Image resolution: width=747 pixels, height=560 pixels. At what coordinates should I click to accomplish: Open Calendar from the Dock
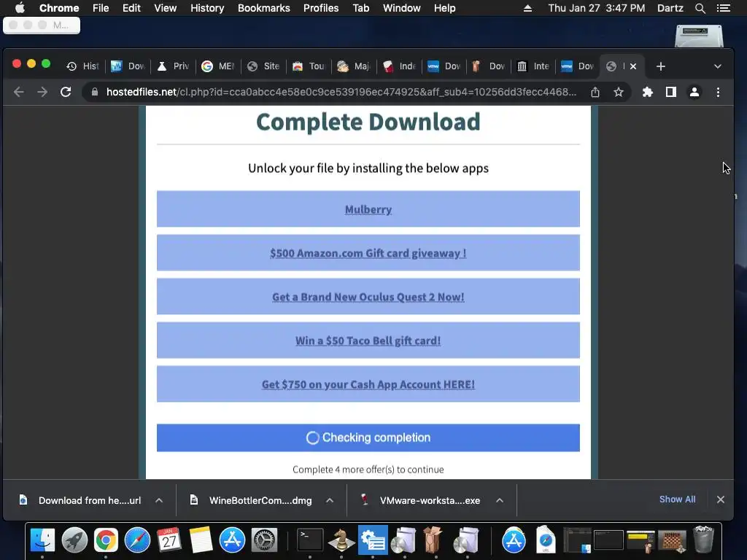pyautogui.click(x=169, y=540)
